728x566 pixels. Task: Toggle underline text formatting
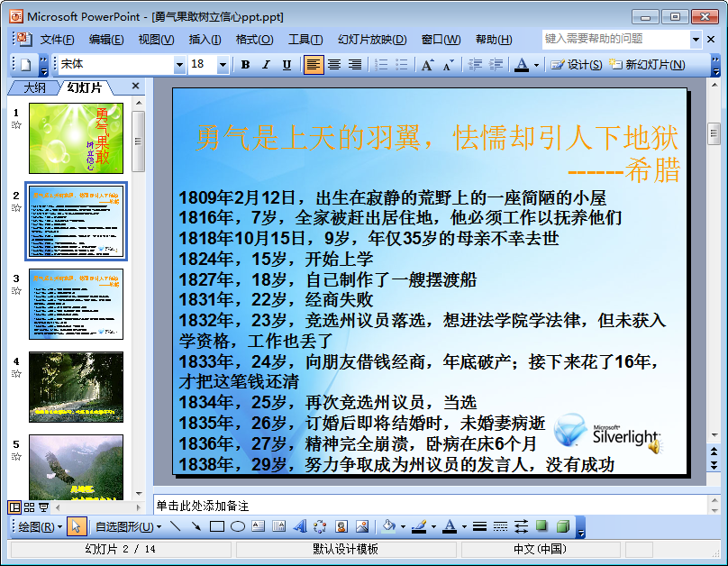pos(287,65)
